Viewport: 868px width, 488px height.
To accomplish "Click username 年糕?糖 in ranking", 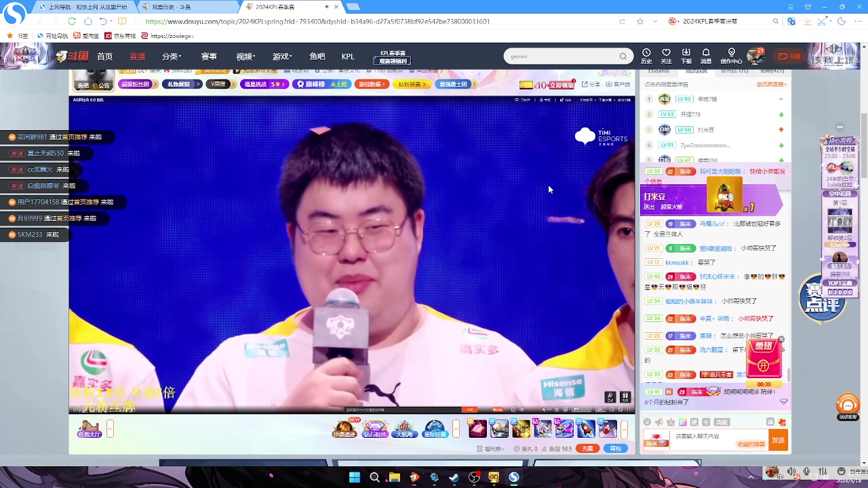I will tap(708, 99).
